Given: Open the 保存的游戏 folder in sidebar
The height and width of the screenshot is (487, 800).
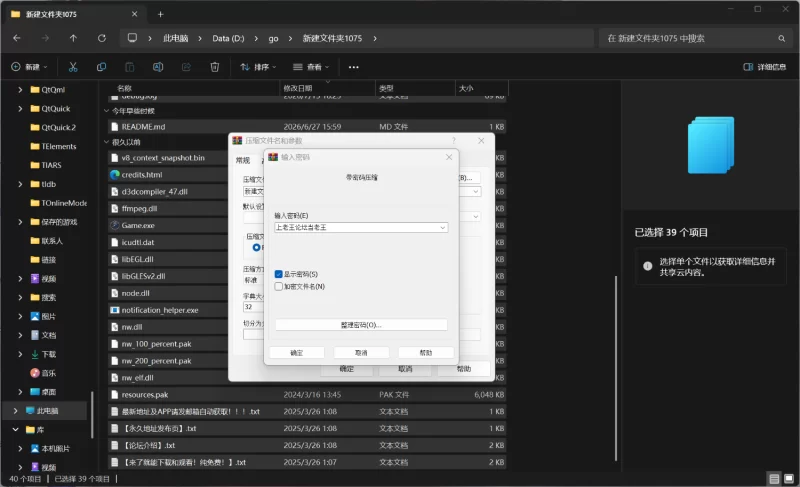Looking at the screenshot, I should pyautogui.click(x=59, y=222).
